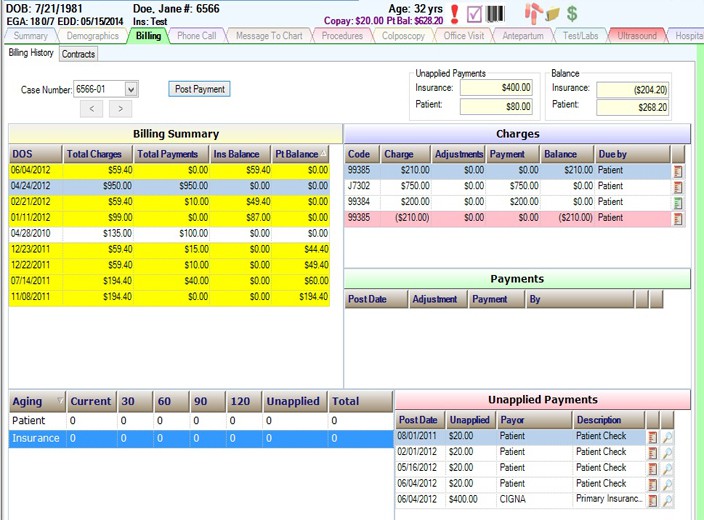Screen dimensions: 704x520
Task: Click the red exclamation alert icon
Action: (x=454, y=14)
